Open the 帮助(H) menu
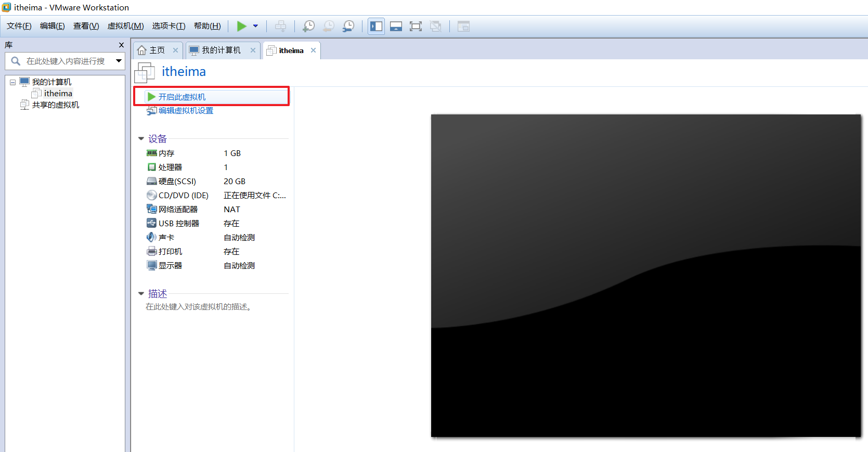This screenshot has height=452, width=868. [x=208, y=26]
